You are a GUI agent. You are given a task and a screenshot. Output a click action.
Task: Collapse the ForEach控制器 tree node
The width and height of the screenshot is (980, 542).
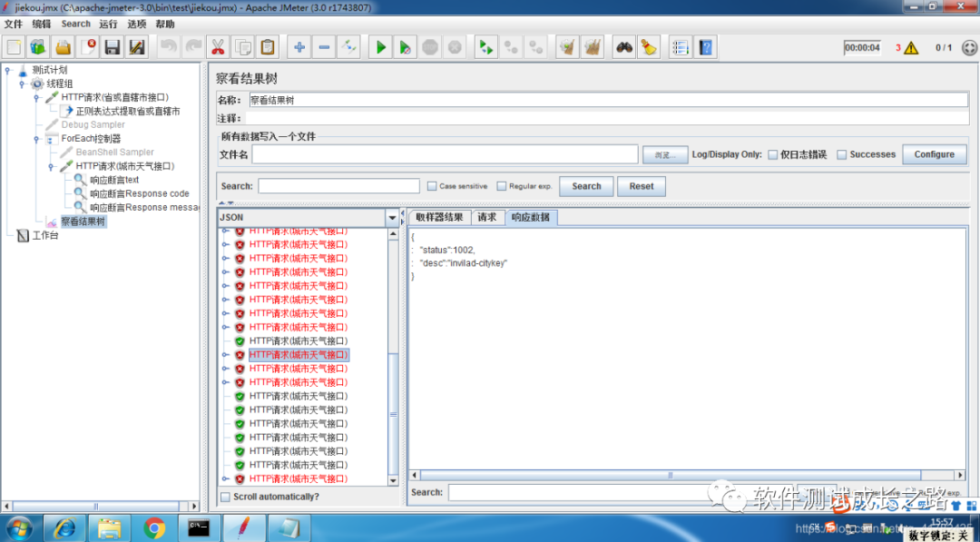click(x=36, y=139)
